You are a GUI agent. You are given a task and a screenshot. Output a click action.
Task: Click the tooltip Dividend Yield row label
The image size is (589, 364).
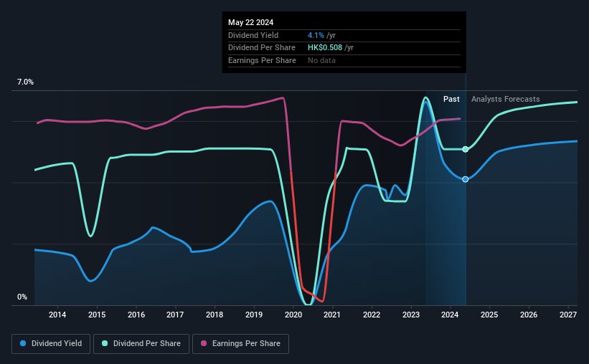click(253, 35)
